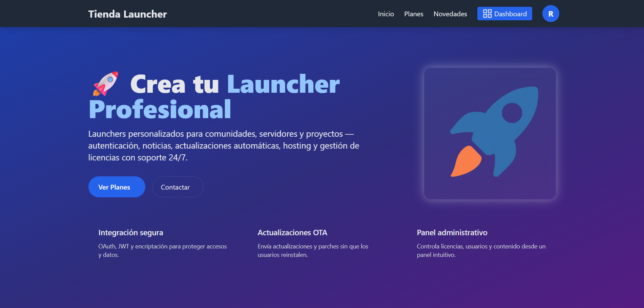644x308 pixels.
Task: Select the Integración segura feature title
Action: point(131,233)
